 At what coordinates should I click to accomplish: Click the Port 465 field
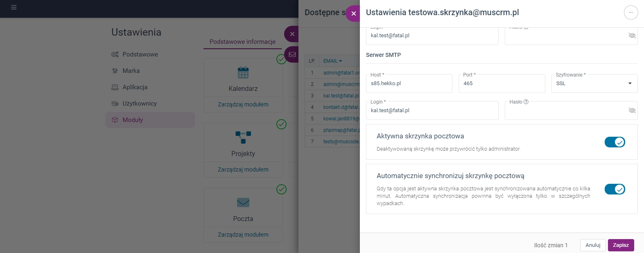click(x=502, y=84)
